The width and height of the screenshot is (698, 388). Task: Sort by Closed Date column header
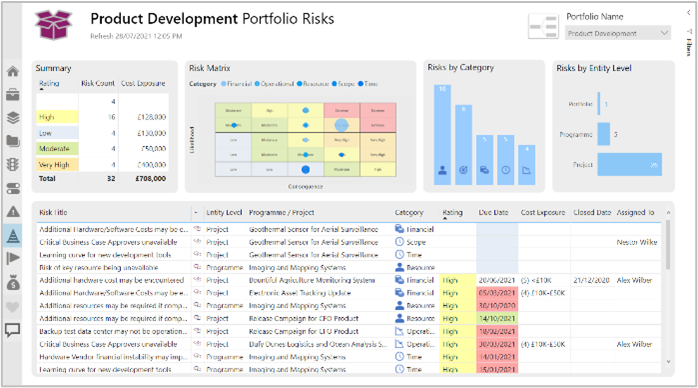592,213
